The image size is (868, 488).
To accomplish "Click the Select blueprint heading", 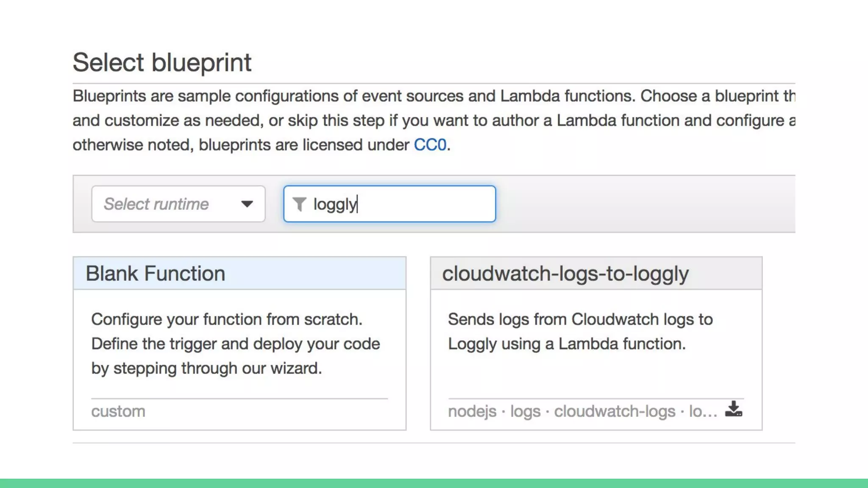I will (162, 63).
